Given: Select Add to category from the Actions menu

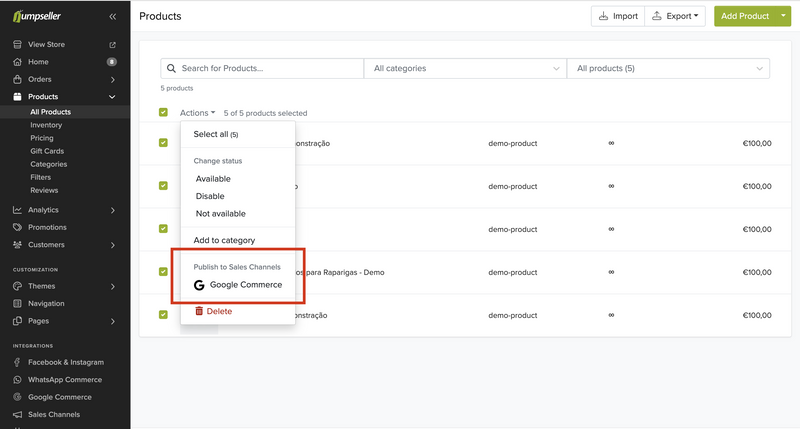Looking at the screenshot, I should coord(224,240).
